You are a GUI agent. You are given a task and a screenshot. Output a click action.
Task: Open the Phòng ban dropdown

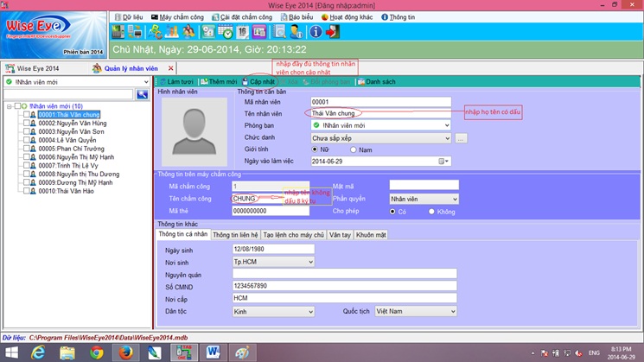tap(447, 125)
